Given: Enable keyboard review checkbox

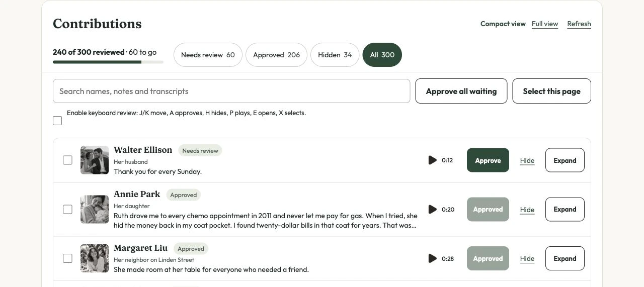Looking at the screenshot, I should (x=57, y=121).
